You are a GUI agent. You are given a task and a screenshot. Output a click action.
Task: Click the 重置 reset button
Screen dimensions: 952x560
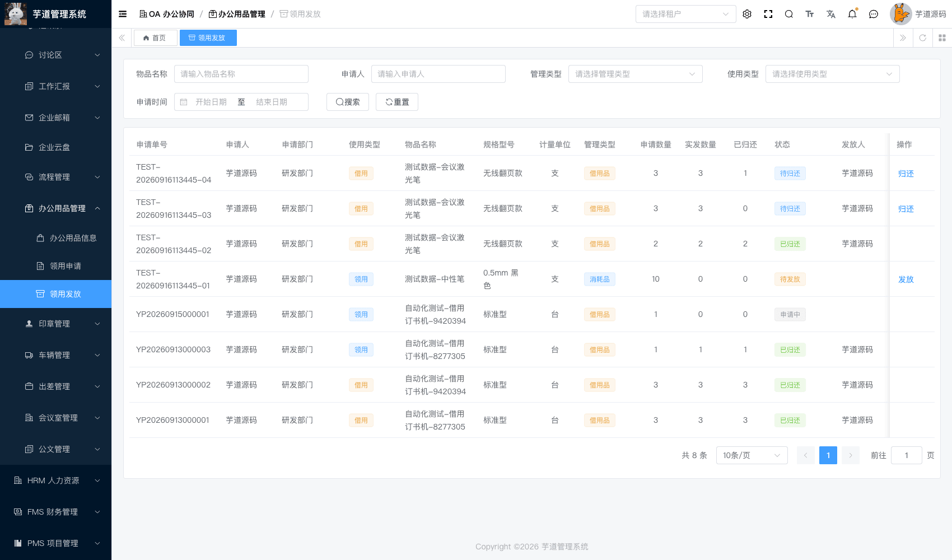(397, 102)
